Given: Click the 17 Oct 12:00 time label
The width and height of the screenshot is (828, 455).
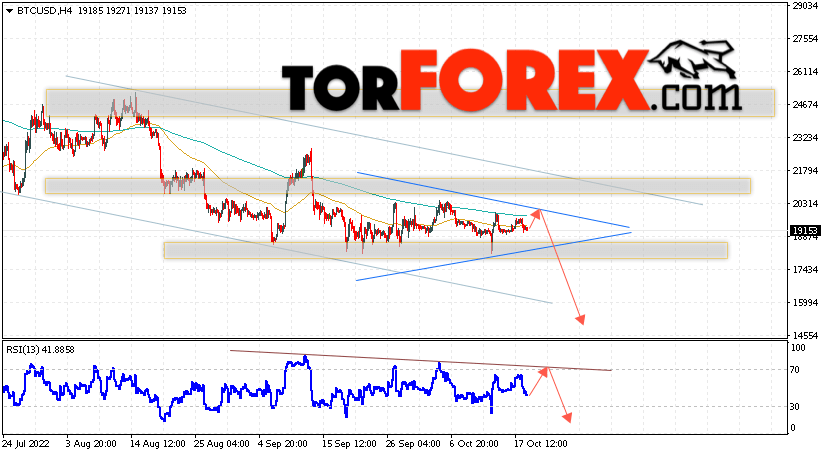Looking at the screenshot, I should pos(541,443).
